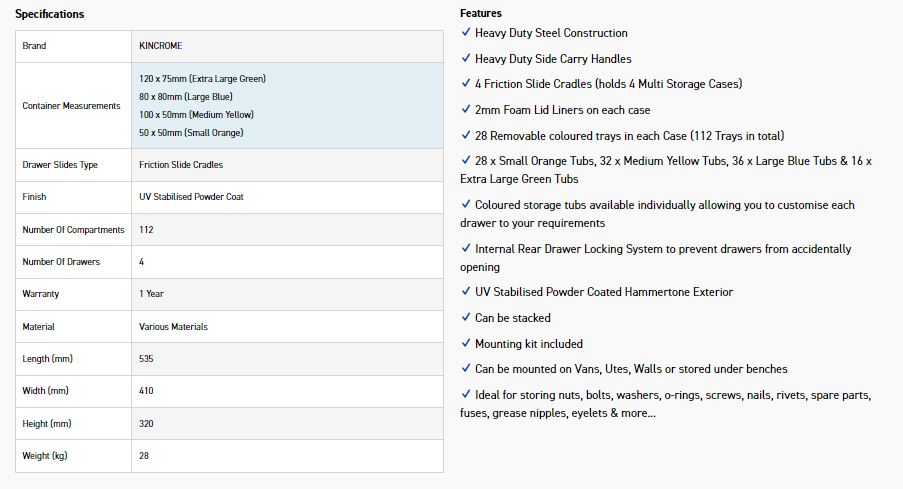The image size is (903, 489).
Task: Click checkmark beside Heavy Duty Steel Construction
Action: tap(466, 32)
